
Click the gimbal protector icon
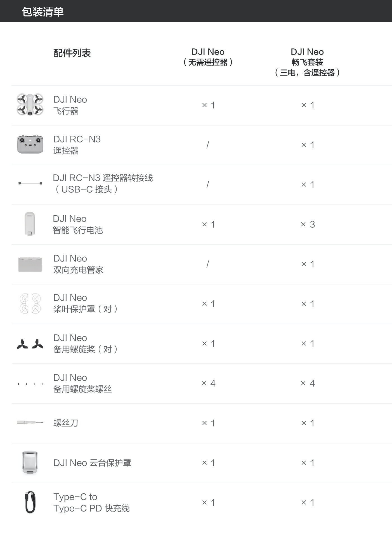click(30, 463)
